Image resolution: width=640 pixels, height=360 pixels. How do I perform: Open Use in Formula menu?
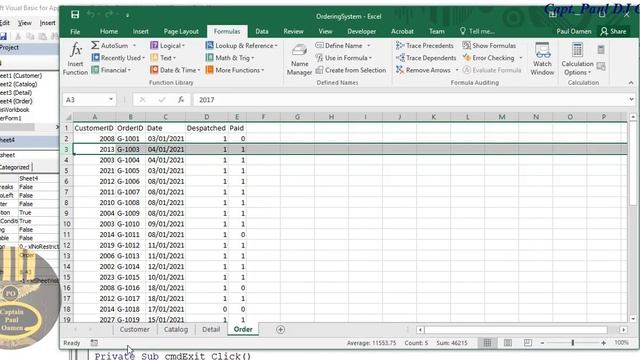pos(343,58)
